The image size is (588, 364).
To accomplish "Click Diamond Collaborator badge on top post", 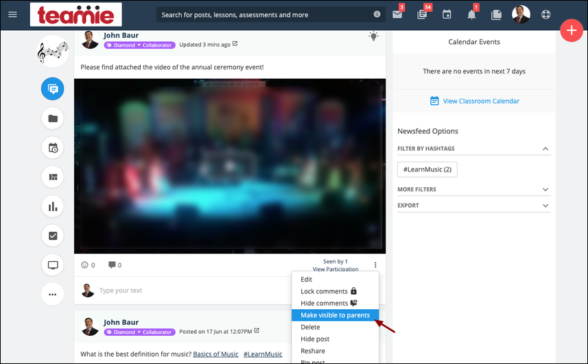I will (139, 45).
